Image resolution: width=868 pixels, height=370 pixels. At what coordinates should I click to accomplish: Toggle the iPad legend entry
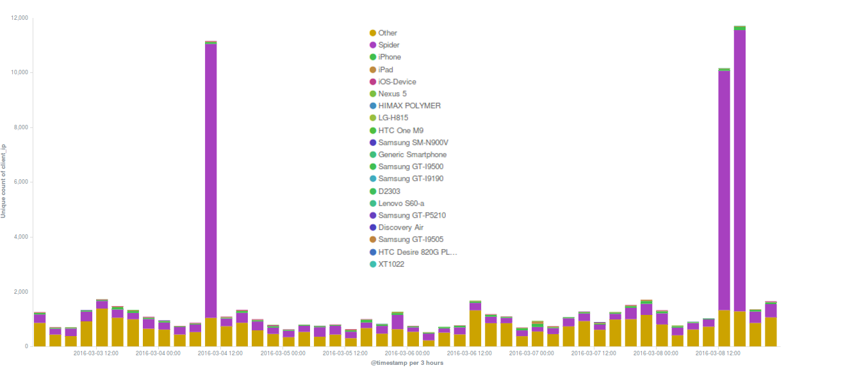(x=386, y=70)
